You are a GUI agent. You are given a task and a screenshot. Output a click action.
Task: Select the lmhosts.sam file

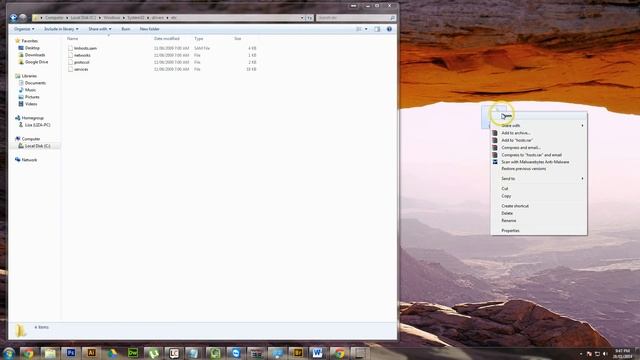[x=85, y=49]
